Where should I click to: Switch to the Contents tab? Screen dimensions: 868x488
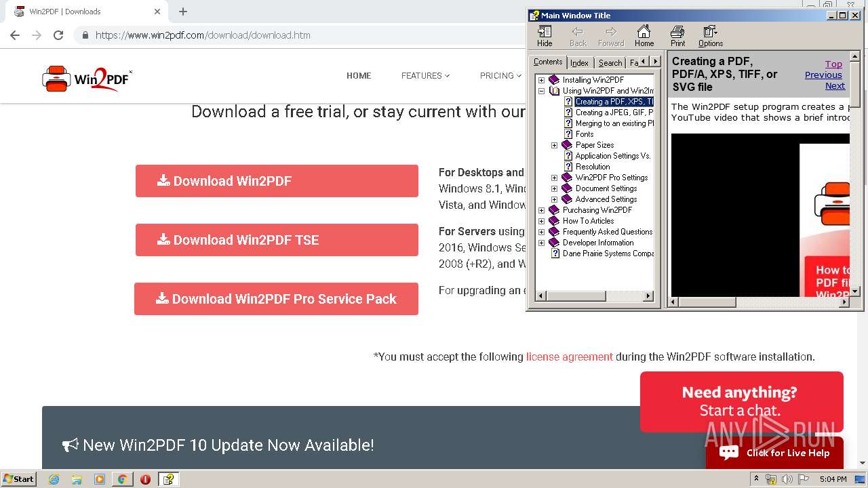548,62
